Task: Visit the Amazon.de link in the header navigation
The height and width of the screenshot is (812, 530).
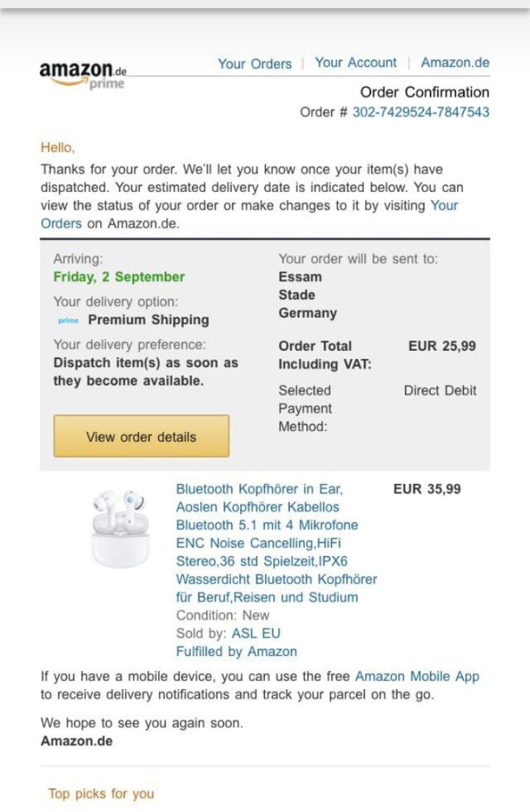Action: tap(455, 63)
